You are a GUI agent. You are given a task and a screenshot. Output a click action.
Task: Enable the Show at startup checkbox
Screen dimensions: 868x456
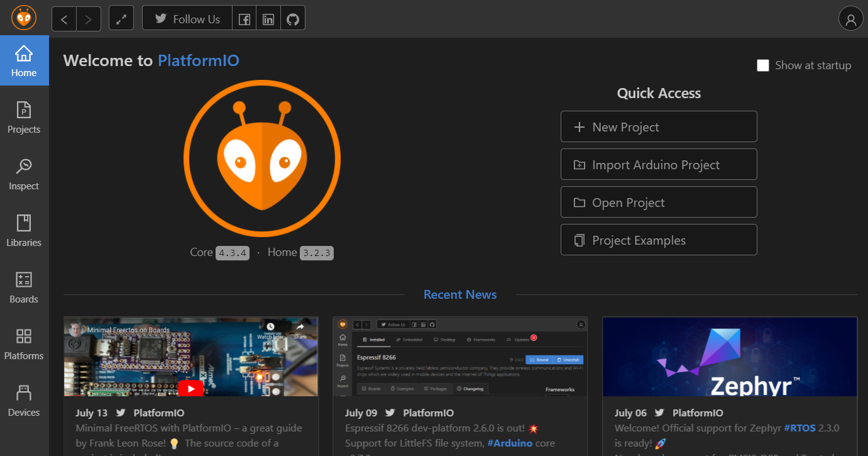click(763, 65)
